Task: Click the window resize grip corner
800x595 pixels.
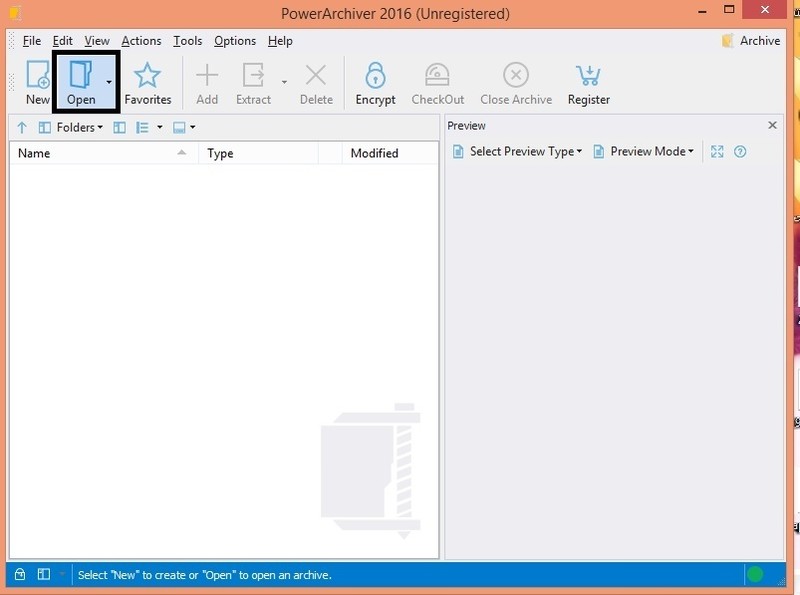Action: point(781,581)
